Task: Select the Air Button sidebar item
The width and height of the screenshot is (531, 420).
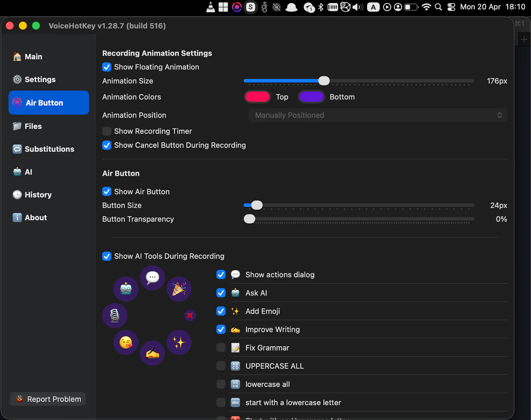Action: point(49,103)
